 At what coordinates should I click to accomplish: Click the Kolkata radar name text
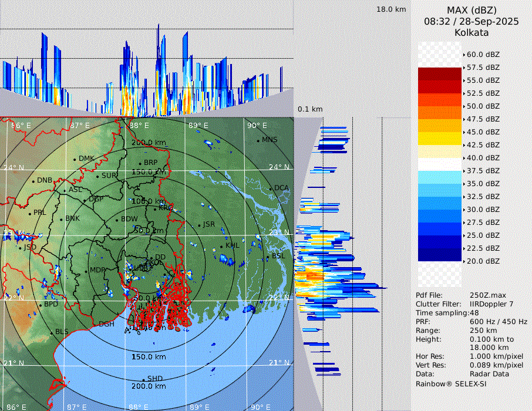tap(472, 32)
